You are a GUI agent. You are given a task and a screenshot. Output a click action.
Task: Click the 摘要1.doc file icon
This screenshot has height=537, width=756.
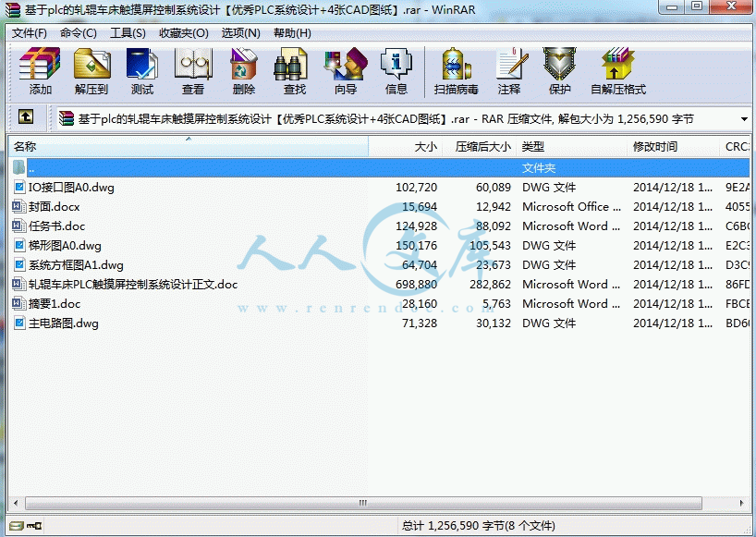tap(18, 304)
